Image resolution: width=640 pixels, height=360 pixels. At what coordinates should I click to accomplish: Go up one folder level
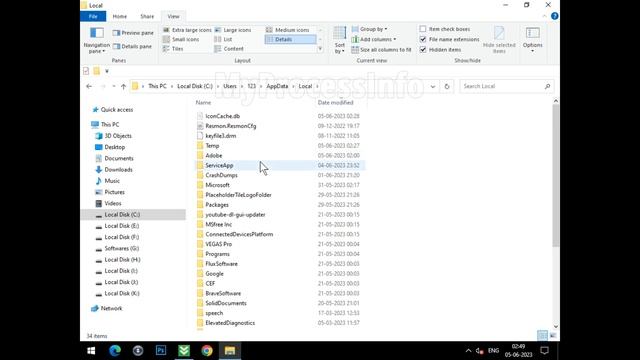click(x=123, y=86)
